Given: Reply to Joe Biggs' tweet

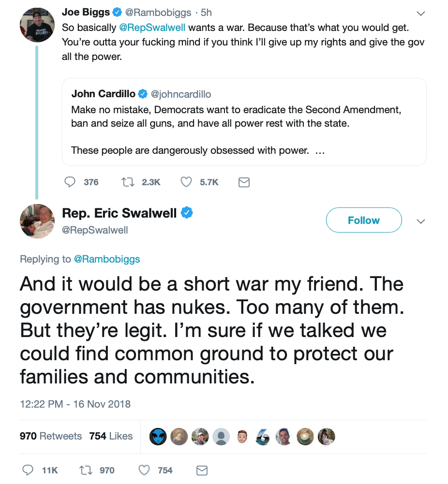Looking at the screenshot, I should pyautogui.click(x=70, y=182).
